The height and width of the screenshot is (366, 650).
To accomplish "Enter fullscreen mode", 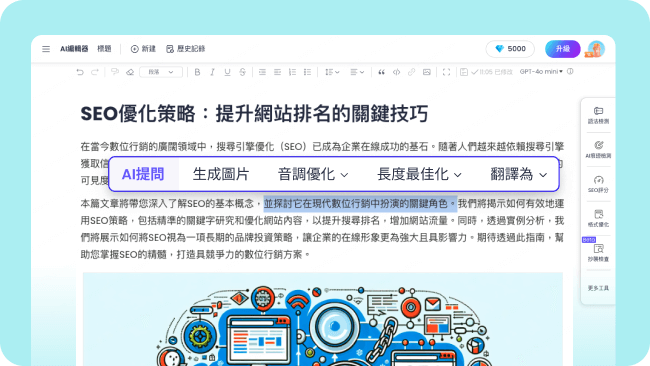I will click(446, 72).
